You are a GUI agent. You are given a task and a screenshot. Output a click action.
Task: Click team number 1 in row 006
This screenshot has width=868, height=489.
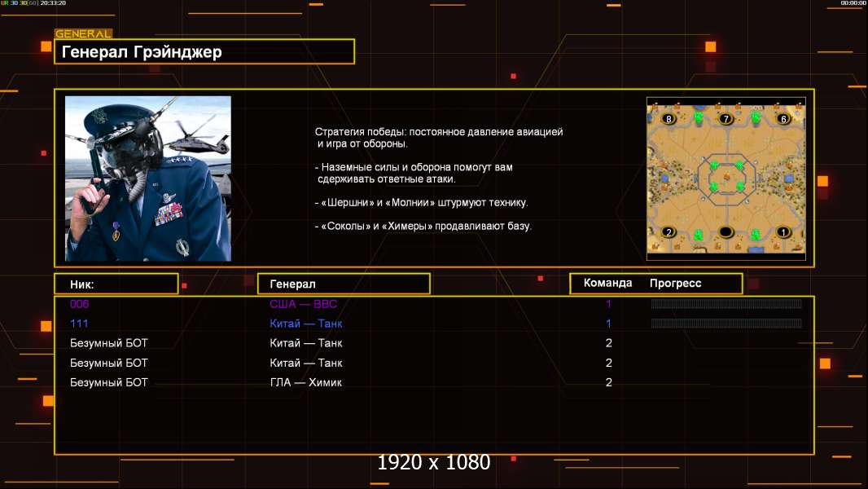click(608, 304)
